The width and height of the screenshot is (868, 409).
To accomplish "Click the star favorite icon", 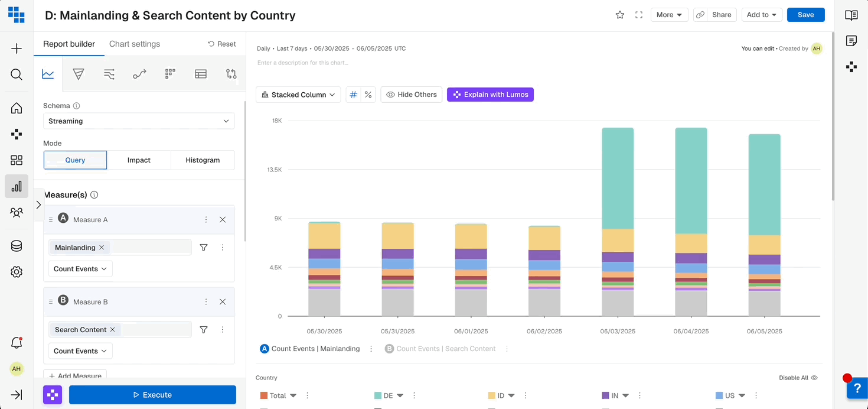I will (x=620, y=15).
